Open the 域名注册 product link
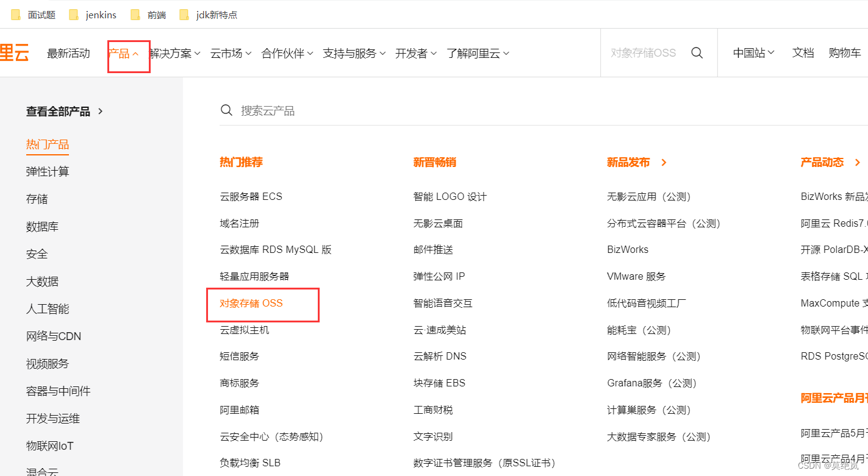The height and width of the screenshot is (476, 868). point(240,223)
